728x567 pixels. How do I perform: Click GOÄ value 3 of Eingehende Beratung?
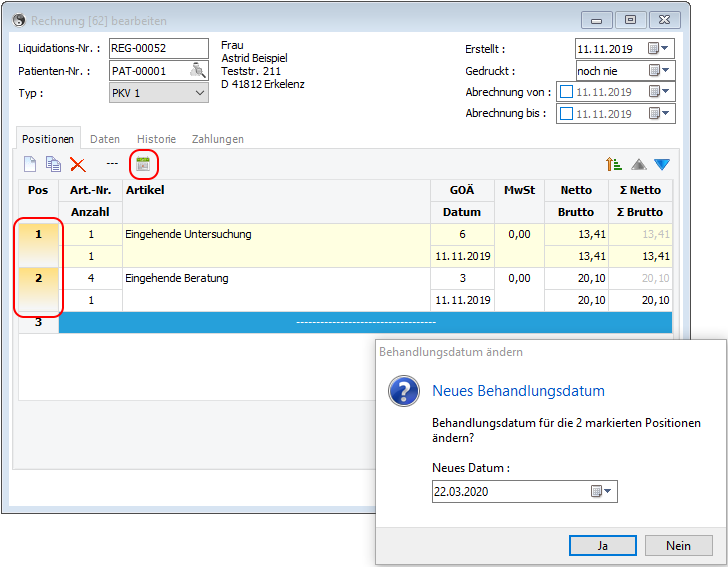point(462,278)
